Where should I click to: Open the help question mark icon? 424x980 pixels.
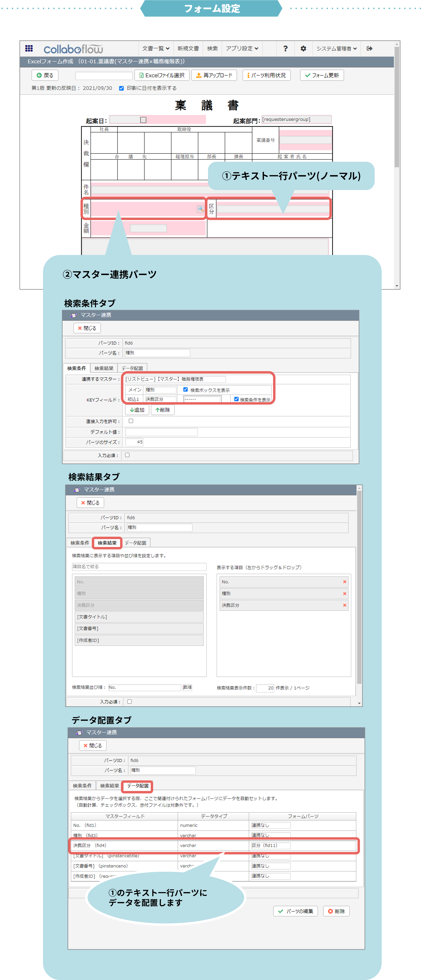(285, 48)
